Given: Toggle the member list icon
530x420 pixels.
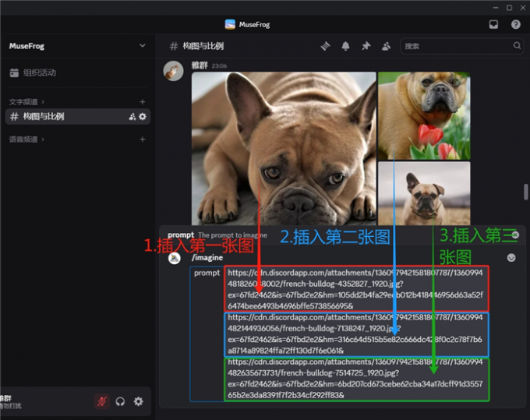Looking at the screenshot, I should [386, 46].
